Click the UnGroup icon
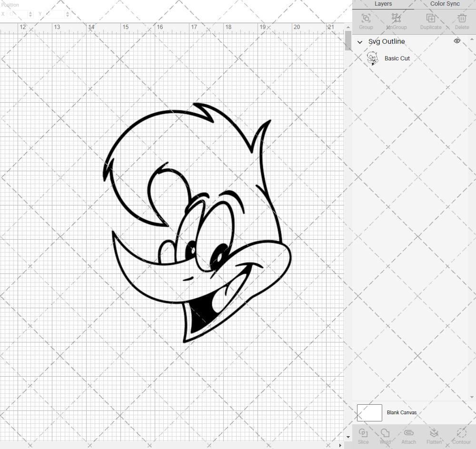 click(396, 21)
